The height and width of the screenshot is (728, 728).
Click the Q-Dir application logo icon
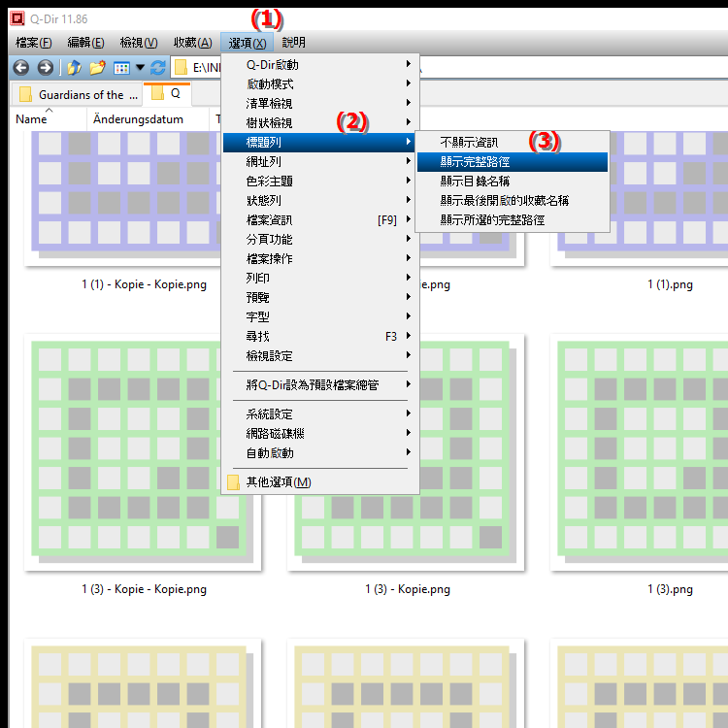[x=17, y=18]
